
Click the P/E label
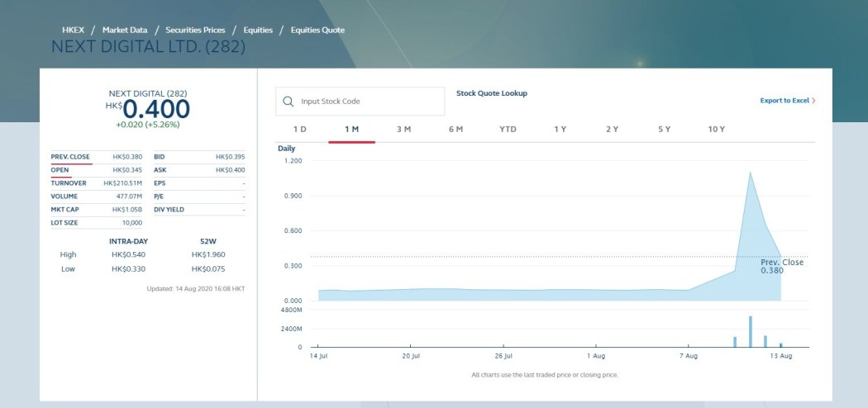pos(159,197)
